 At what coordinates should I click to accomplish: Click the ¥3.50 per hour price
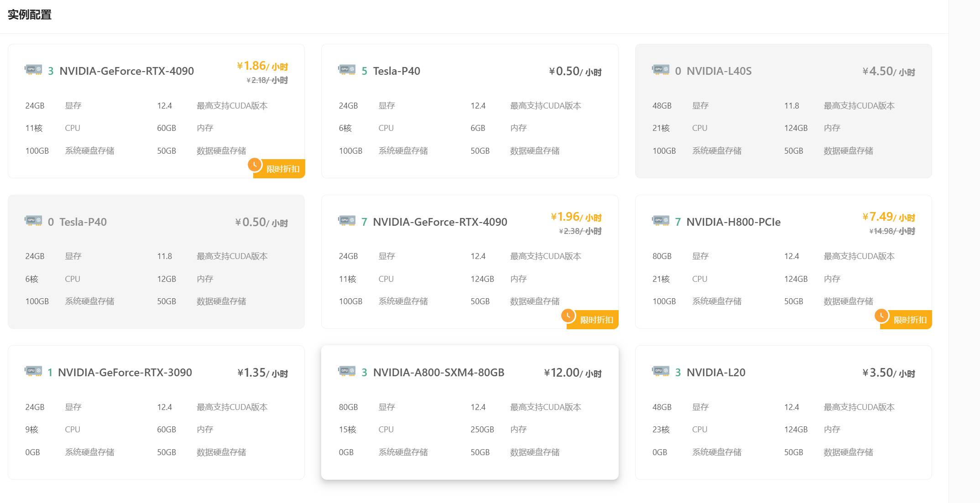[888, 373]
